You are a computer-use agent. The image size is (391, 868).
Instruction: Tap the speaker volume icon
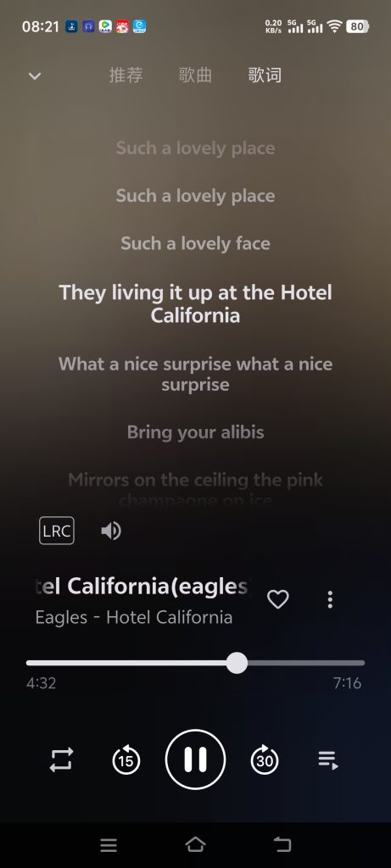pyautogui.click(x=111, y=531)
